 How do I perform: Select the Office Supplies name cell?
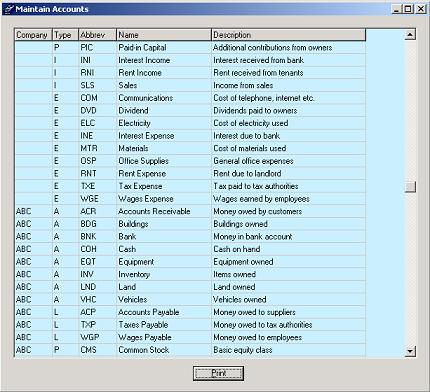click(x=164, y=161)
